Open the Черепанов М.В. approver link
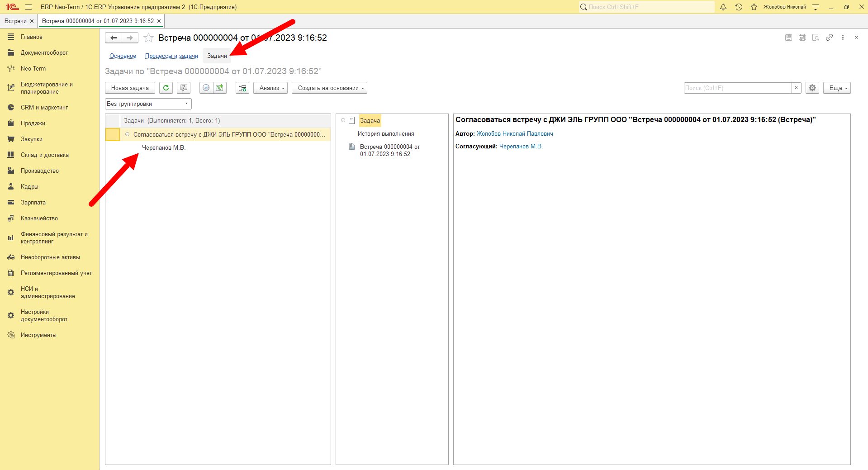The image size is (868, 470). [x=521, y=147]
